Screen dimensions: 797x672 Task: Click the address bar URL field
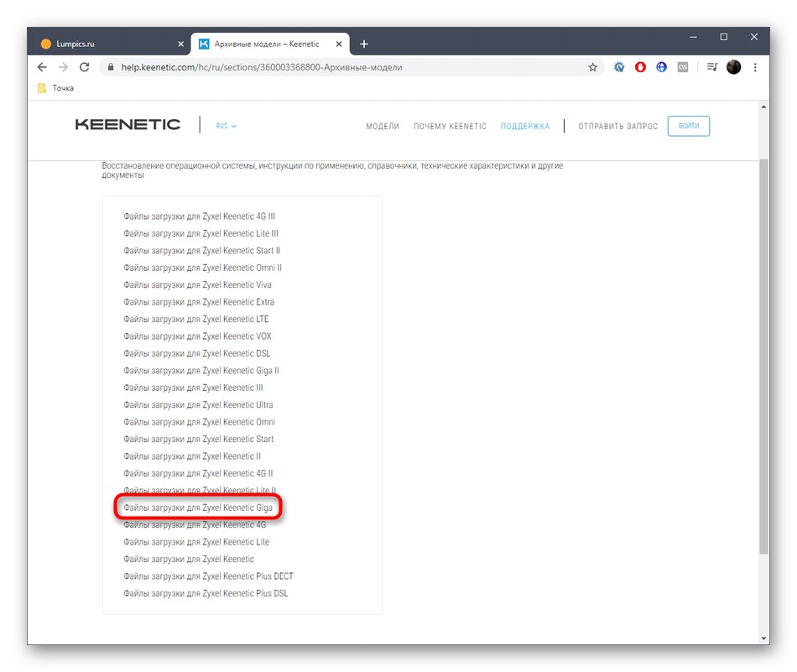coord(351,67)
